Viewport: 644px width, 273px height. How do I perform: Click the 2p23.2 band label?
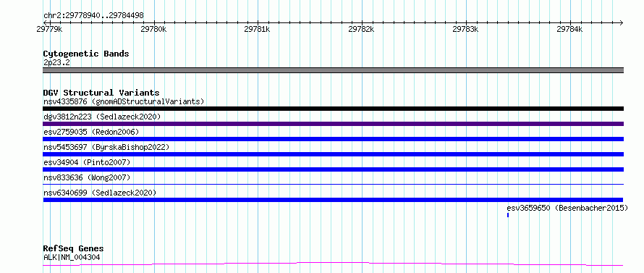(56, 62)
